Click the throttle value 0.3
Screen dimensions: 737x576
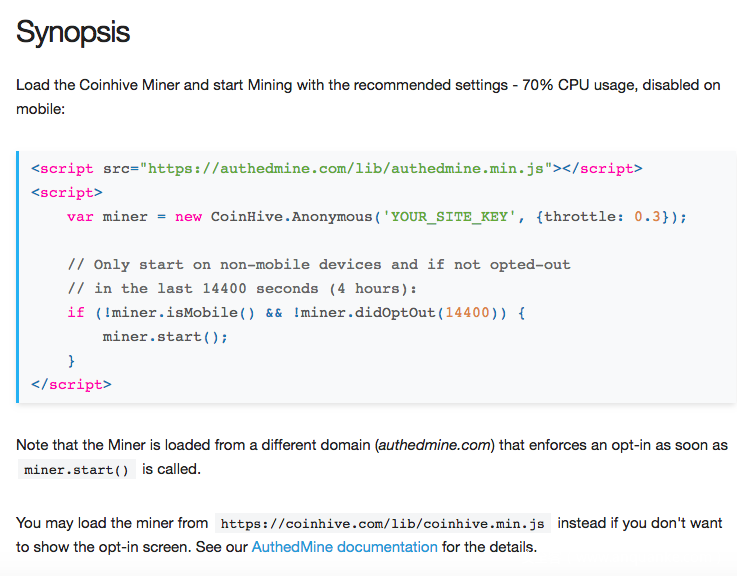click(x=646, y=217)
